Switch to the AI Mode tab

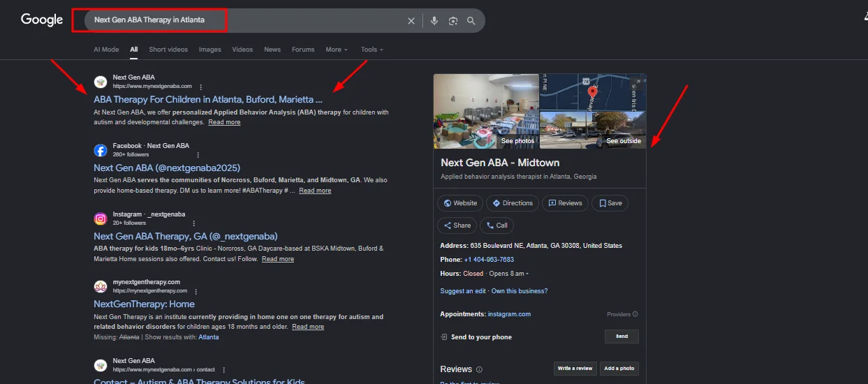click(106, 50)
